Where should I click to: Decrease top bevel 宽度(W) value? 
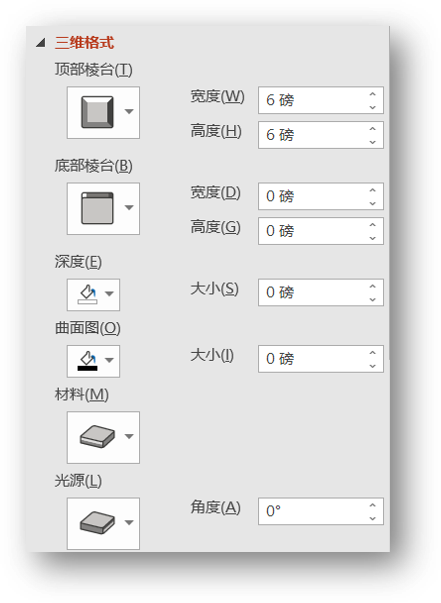pyautogui.click(x=372, y=107)
